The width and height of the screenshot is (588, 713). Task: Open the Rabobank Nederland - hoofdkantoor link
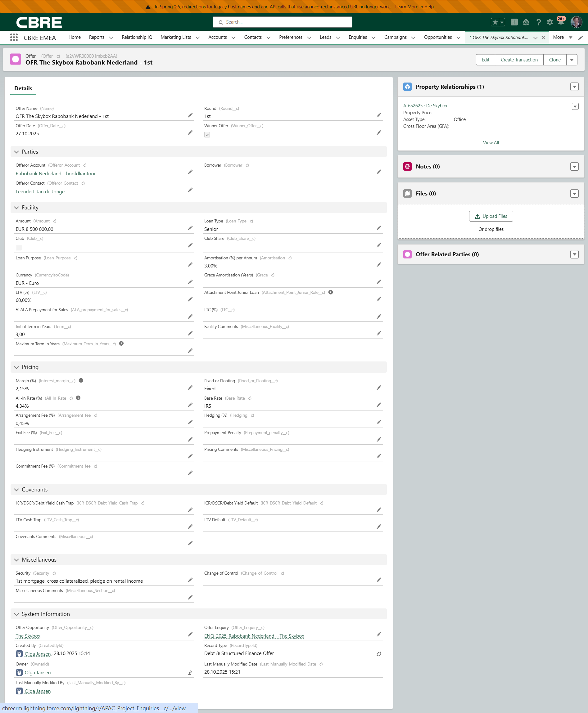pos(56,174)
